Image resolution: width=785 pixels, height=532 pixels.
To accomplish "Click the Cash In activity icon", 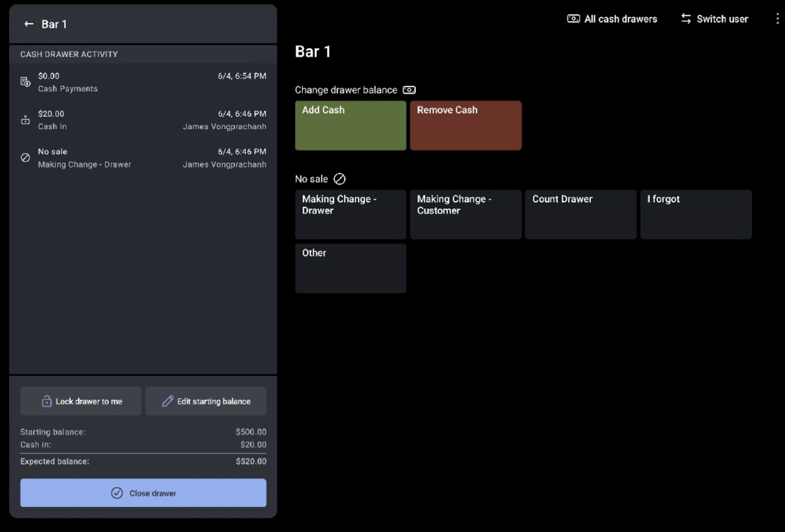I will pyautogui.click(x=25, y=120).
